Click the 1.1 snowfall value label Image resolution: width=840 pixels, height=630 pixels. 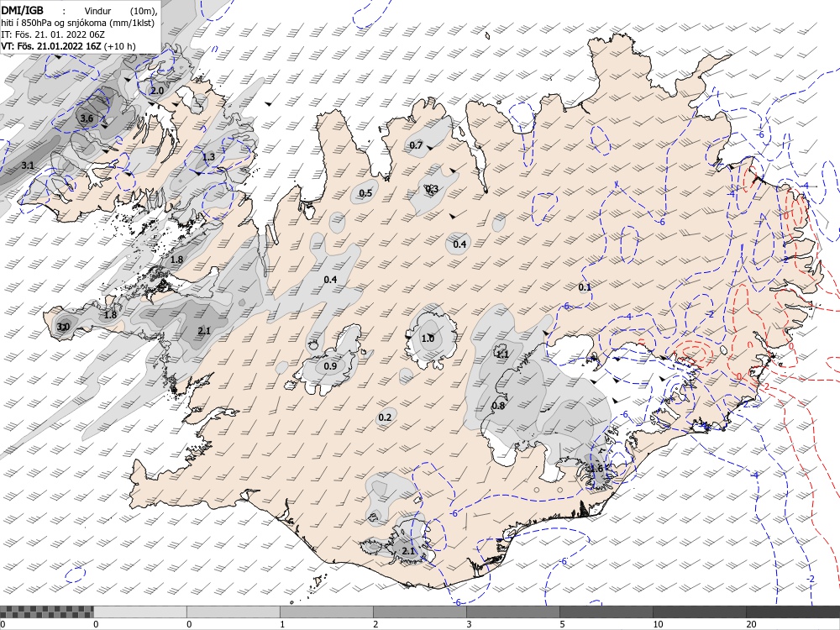[502, 354]
